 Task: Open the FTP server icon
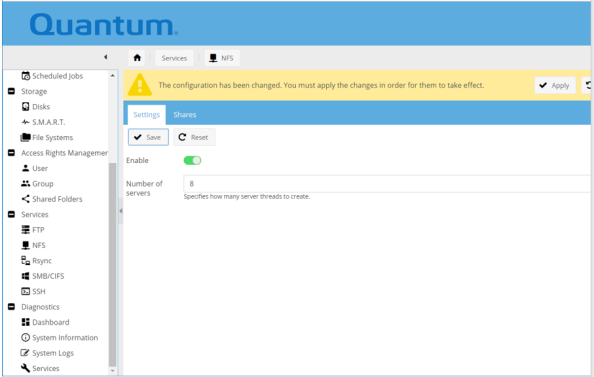click(x=25, y=230)
